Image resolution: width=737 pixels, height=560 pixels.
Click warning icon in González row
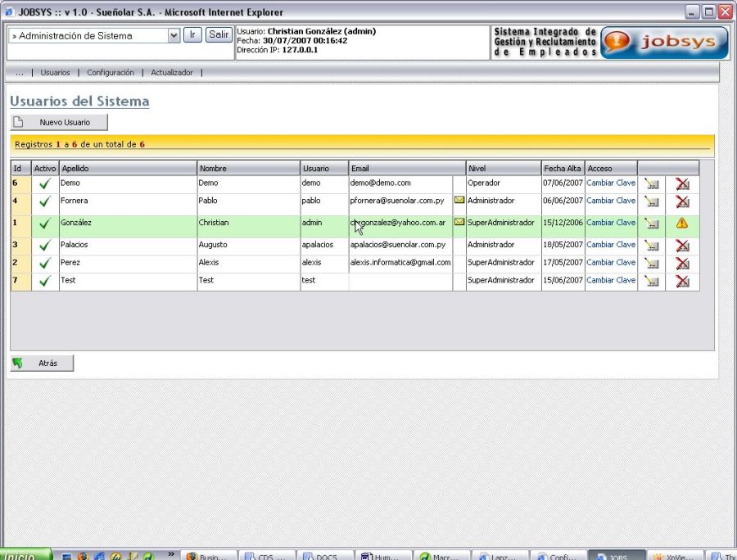click(x=682, y=223)
